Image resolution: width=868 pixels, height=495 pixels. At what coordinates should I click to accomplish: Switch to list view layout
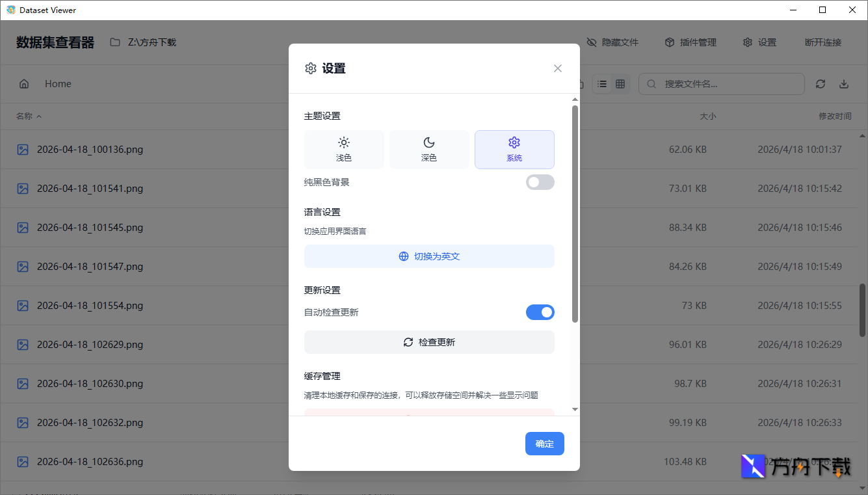[602, 83]
